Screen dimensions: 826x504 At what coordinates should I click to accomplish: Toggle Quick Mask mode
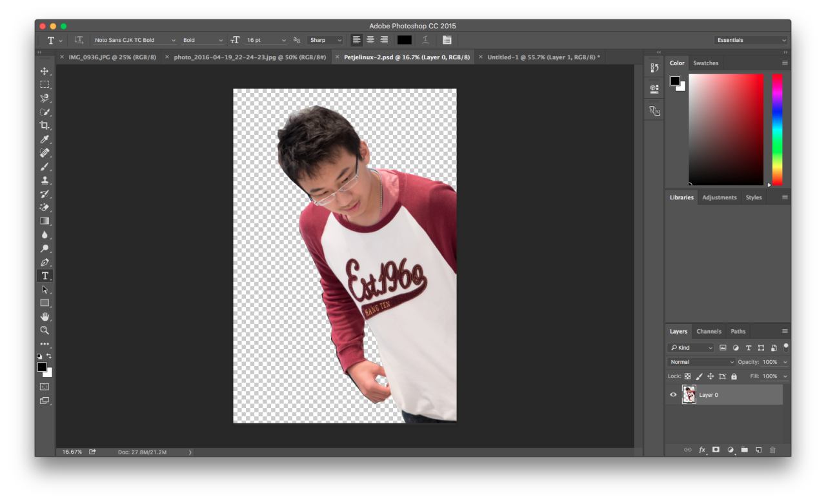45,387
